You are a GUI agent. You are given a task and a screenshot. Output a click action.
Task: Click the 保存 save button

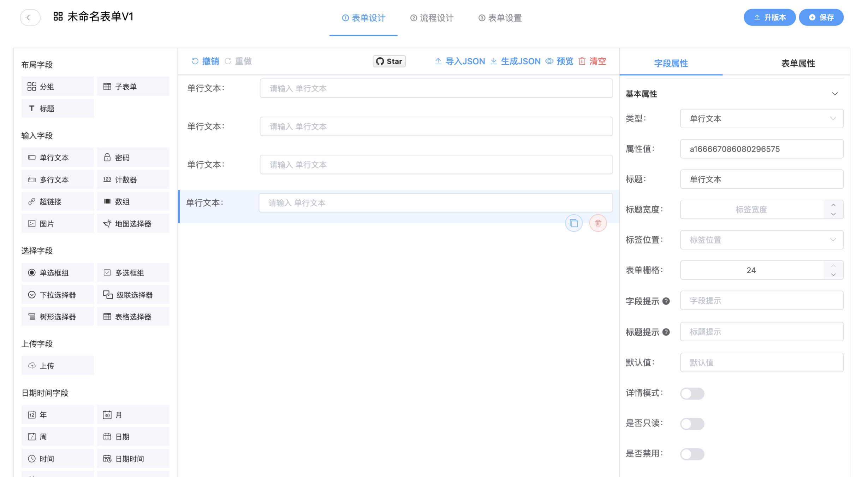coord(821,17)
